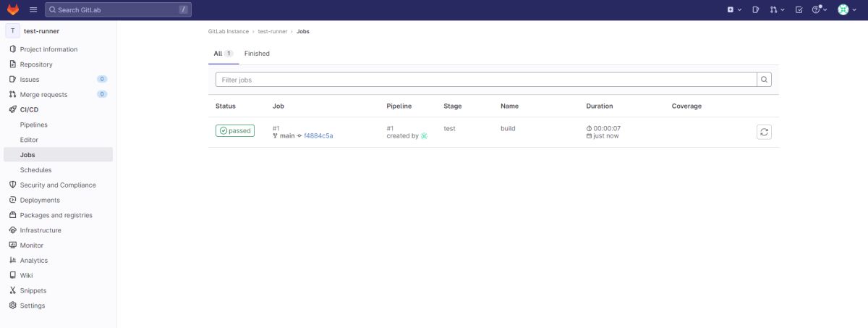Click the Jobs breadcrumb text
868x328 pixels.
(x=303, y=32)
